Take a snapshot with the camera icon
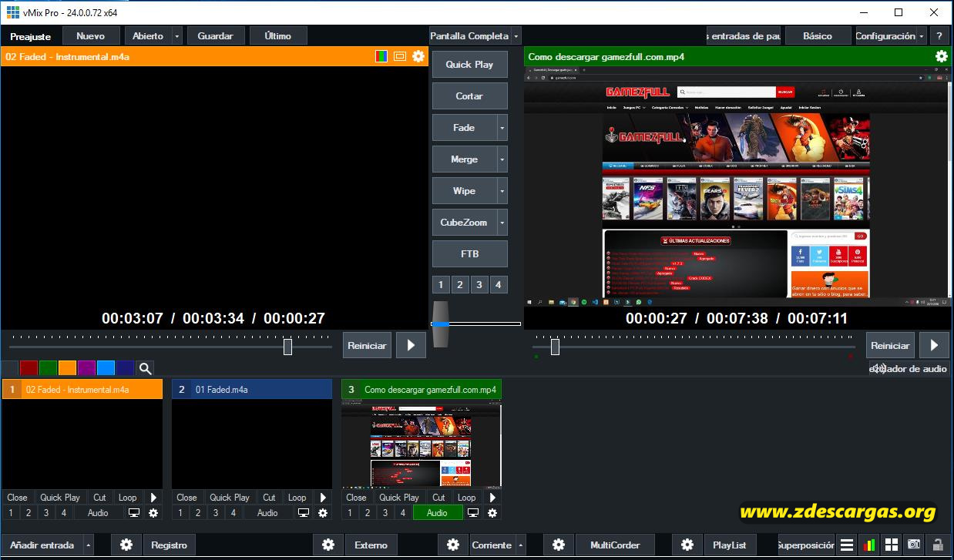The image size is (954, 560). coord(913,545)
